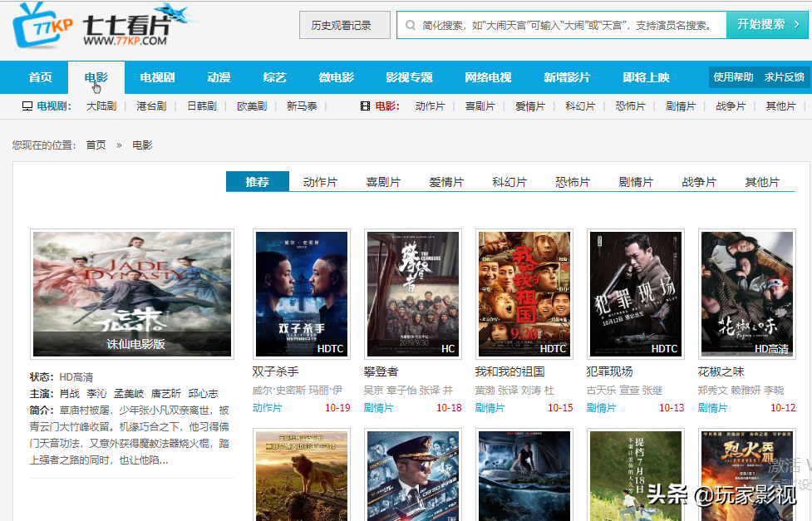Open the 使用帮助 link
This screenshot has height=521, width=812.
[x=733, y=76]
